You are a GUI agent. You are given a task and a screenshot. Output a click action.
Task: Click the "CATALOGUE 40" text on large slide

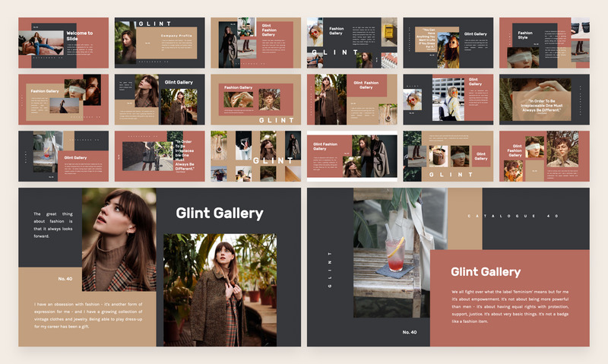point(513,217)
